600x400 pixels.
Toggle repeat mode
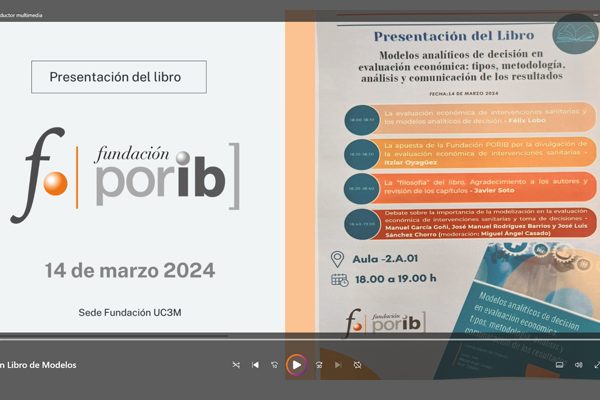(357, 365)
